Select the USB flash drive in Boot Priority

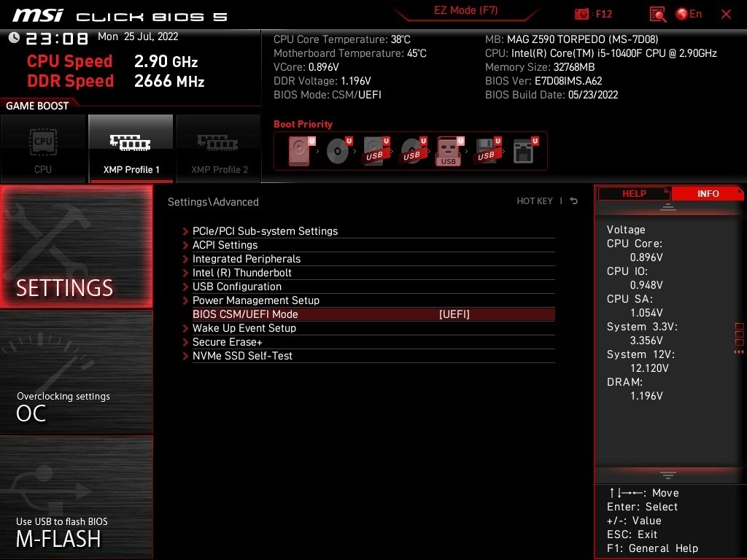tap(449, 151)
